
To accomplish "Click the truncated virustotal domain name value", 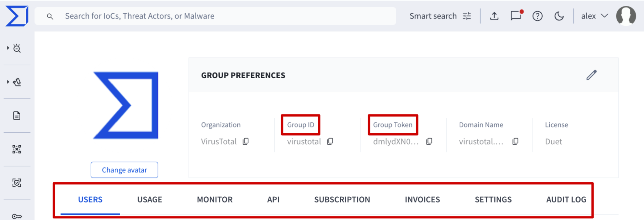I will [481, 141].
